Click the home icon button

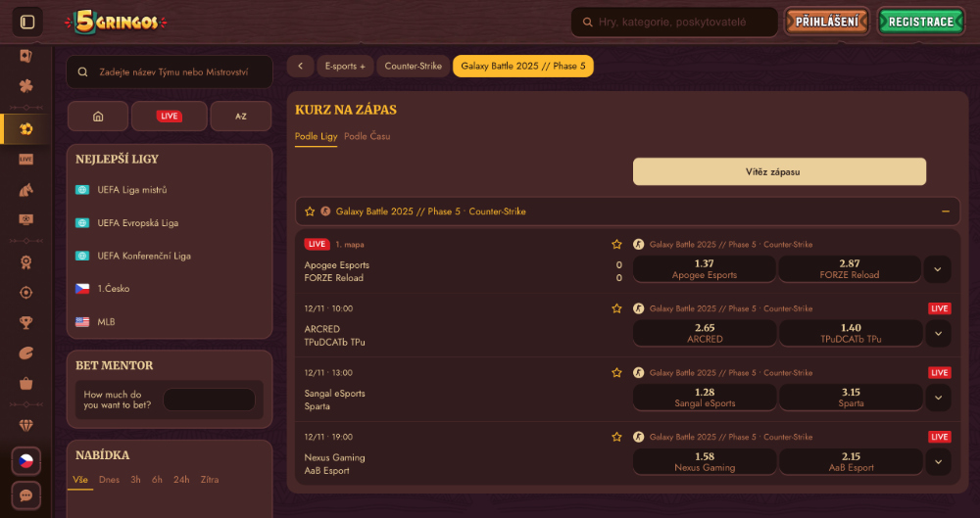(x=98, y=116)
